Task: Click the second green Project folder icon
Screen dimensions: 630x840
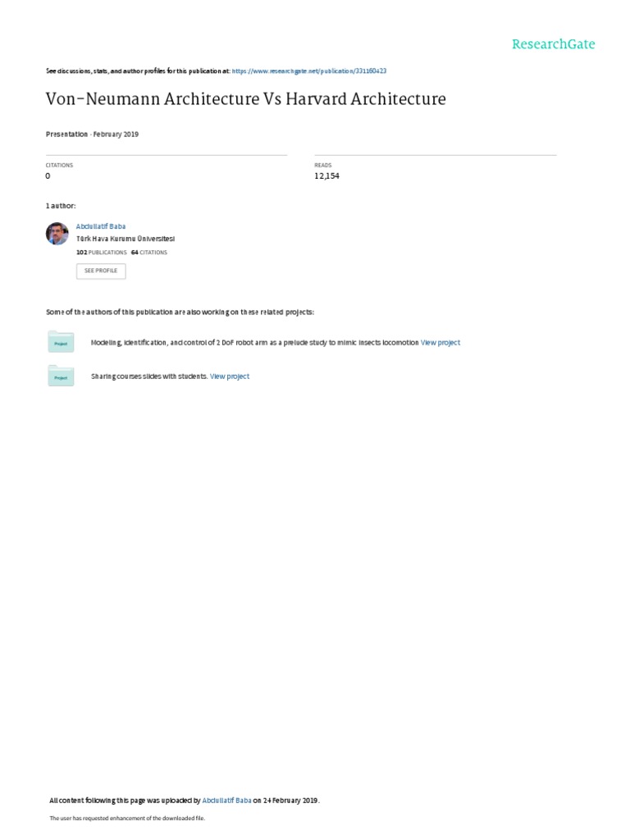Action: pyautogui.click(x=61, y=376)
